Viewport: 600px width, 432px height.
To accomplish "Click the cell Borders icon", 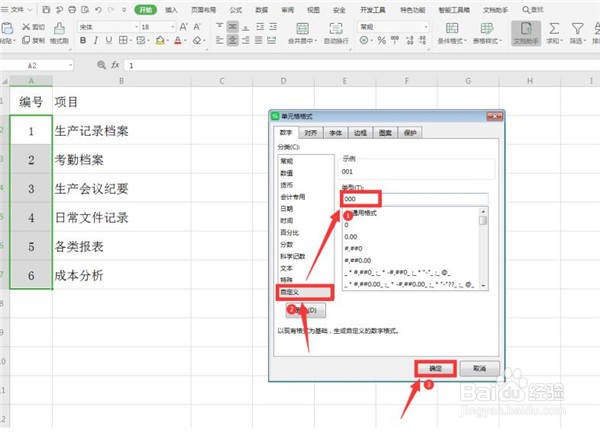I will tap(123, 40).
